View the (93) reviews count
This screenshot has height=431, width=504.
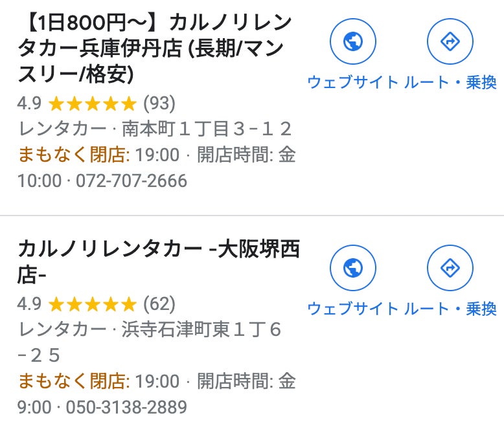point(159,103)
